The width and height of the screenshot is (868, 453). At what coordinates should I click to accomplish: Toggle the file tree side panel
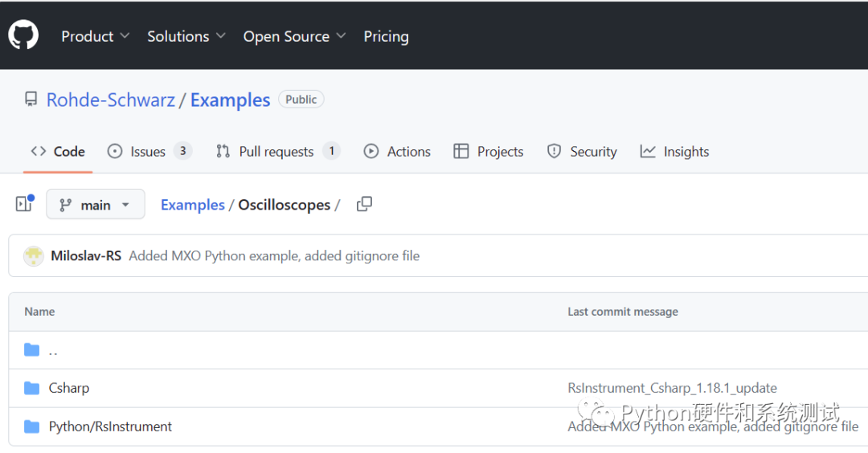click(x=24, y=204)
